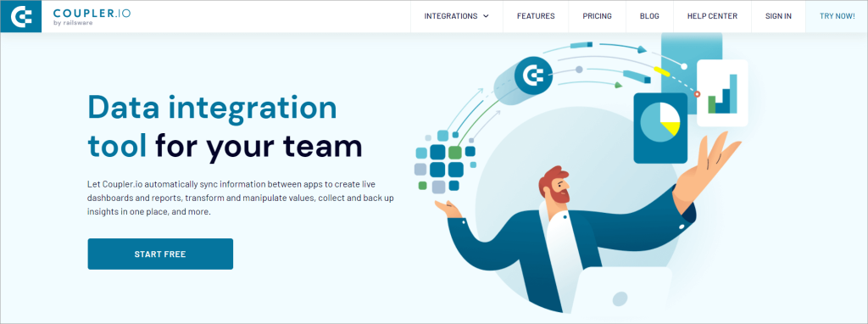
Task: Click the START FREE button
Action: 160,254
